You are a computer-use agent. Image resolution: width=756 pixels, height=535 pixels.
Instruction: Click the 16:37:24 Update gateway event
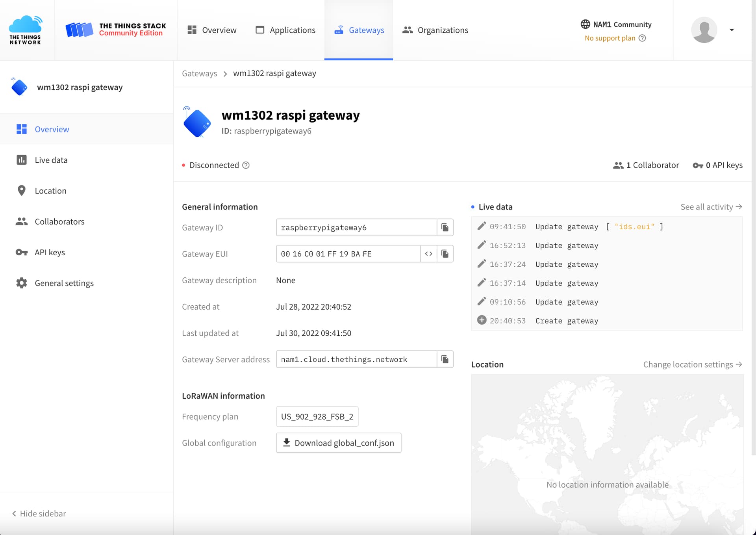607,264
